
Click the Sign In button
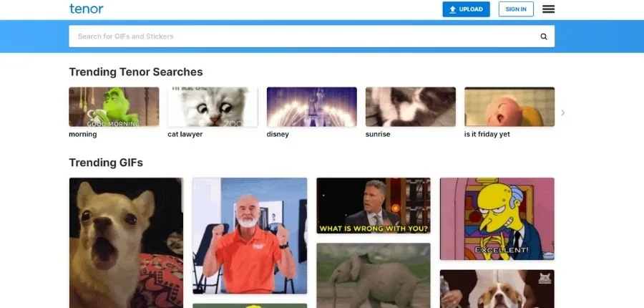click(516, 9)
